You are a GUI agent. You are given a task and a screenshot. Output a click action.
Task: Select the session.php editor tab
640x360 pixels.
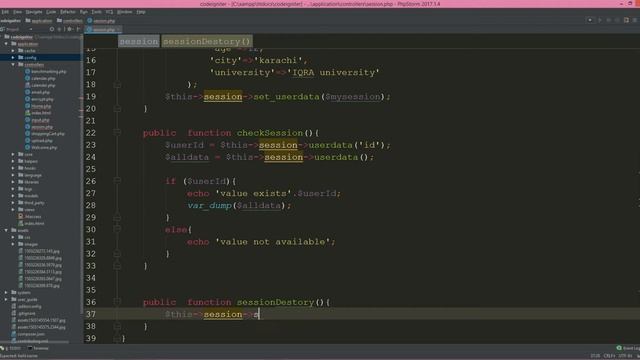(103, 29)
